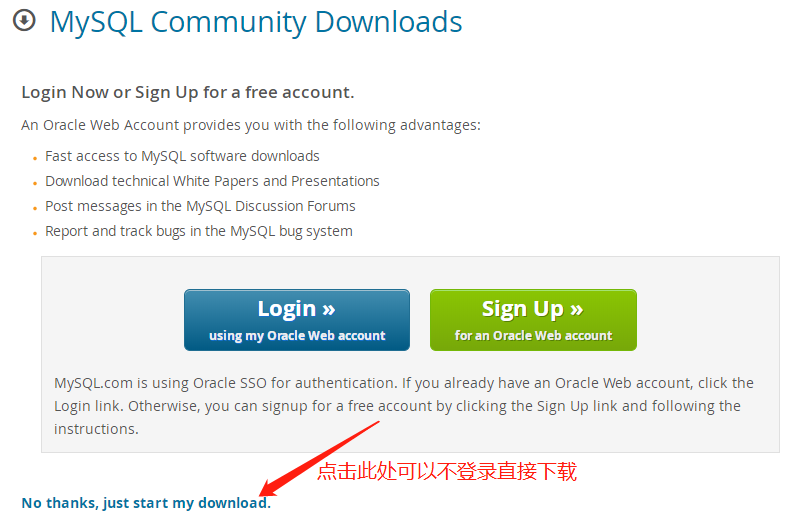Click No thanks, just start my download
The height and width of the screenshot is (526, 786).
[x=146, y=503]
